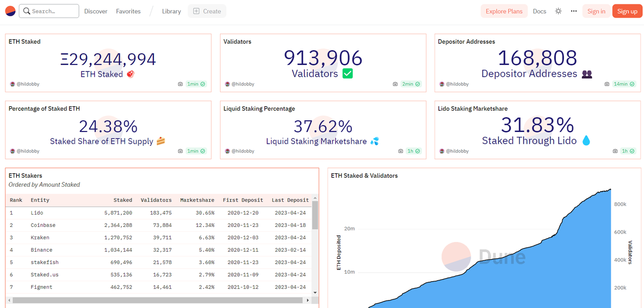
Task: Select the stakefish entity cell
Action: 45,262
